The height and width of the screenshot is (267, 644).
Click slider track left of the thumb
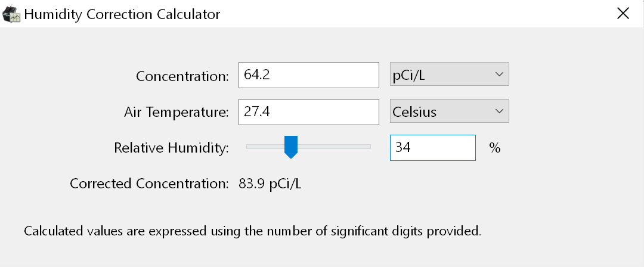[262, 146]
